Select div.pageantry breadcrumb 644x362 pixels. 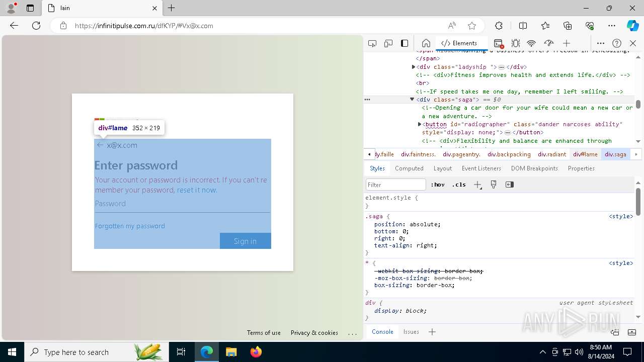pos(461,154)
